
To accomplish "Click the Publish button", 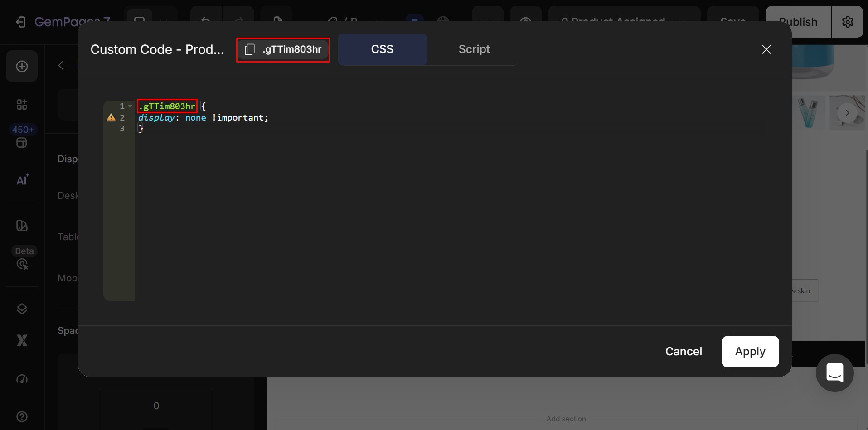I will (x=798, y=22).
